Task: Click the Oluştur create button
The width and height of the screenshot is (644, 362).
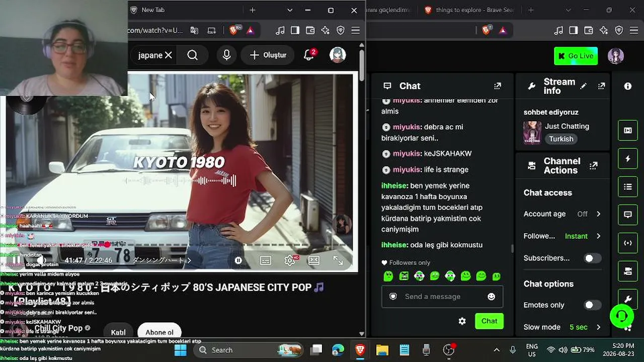Action: pos(268,55)
